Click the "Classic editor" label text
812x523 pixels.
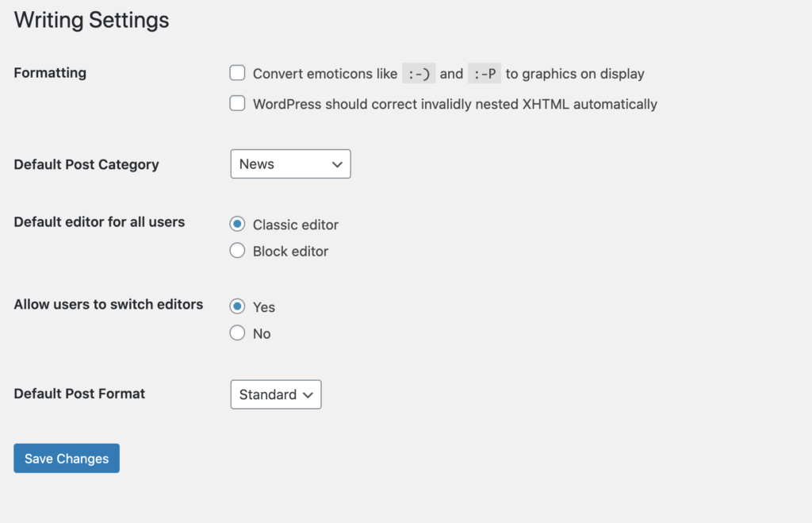click(296, 225)
